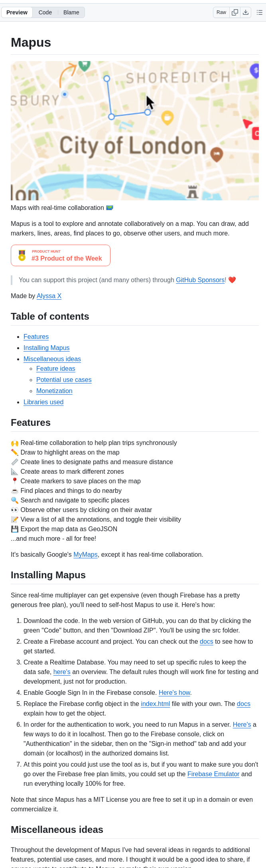Click the Mapus London map image
The width and height of the screenshot is (266, 868).
tap(134, 130)
